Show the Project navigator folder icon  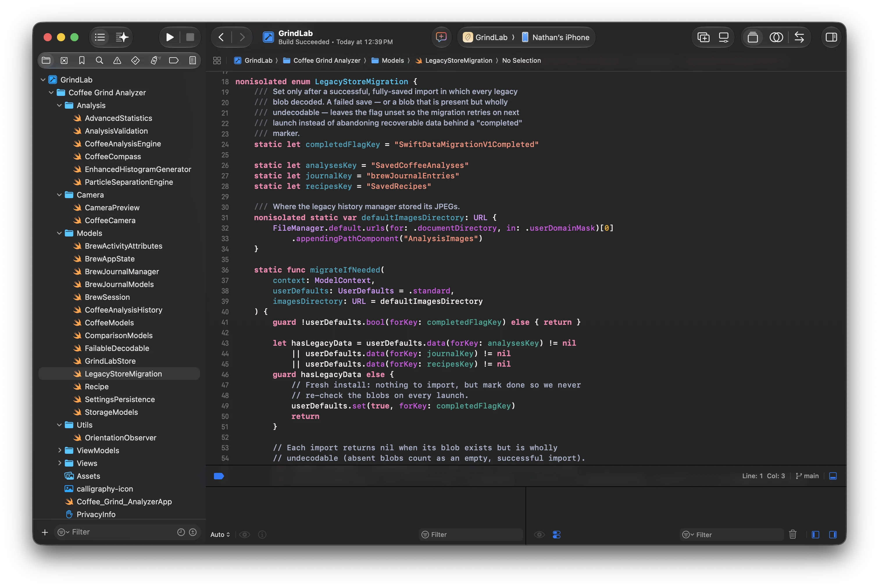tap(46, 60)
